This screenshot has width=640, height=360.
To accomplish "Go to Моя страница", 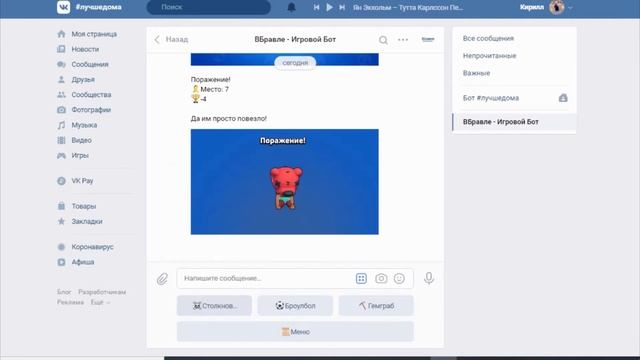I will point(94,34).
